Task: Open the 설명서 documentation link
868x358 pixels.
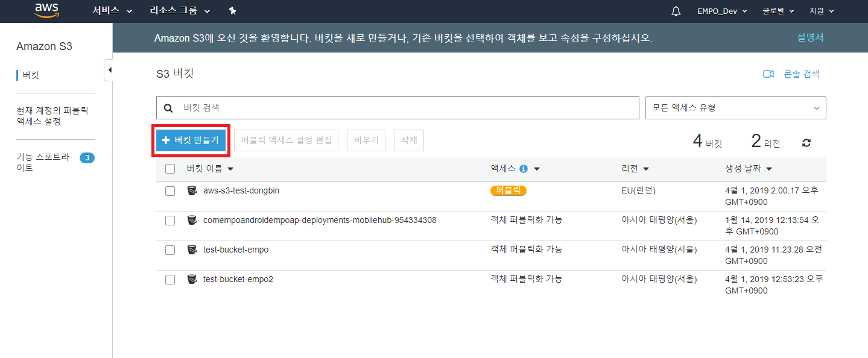Action: (x=810, y=37)
